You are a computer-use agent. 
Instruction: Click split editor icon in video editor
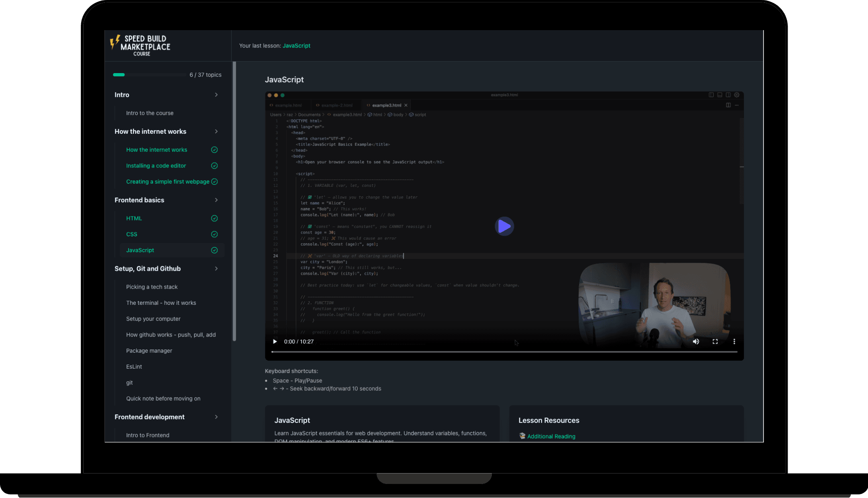point(728,105)
